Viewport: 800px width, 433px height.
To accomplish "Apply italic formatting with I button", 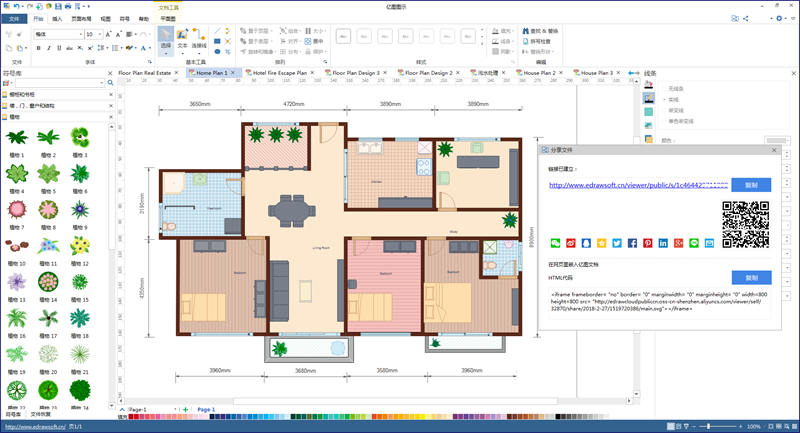I will tap(49, 48).
